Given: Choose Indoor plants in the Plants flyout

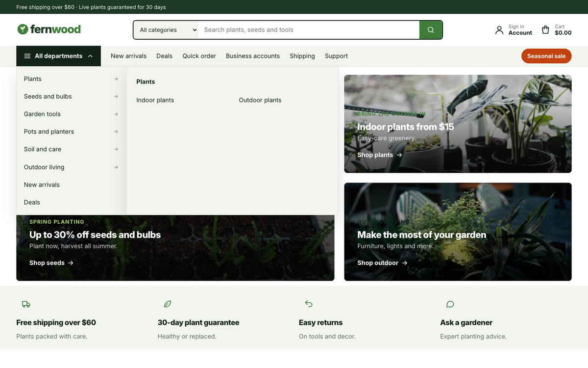Looking at the screenshot, I should 155,100.
